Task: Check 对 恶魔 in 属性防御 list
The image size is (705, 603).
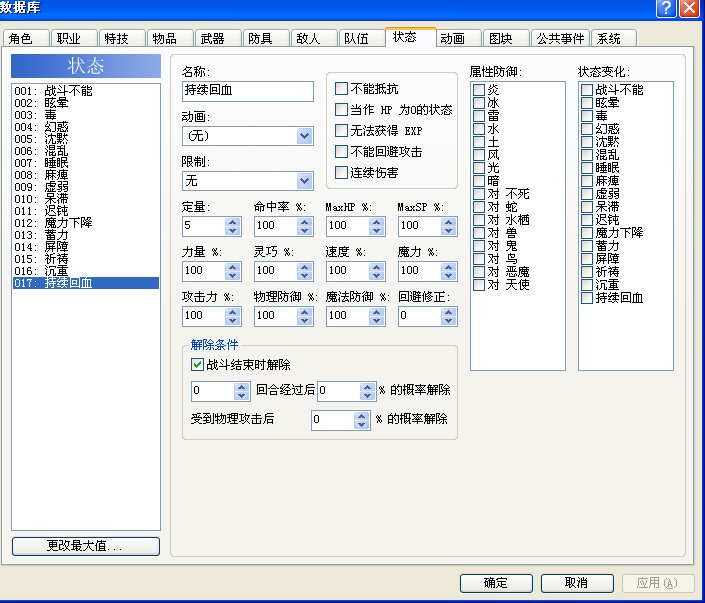Action: 479,272
